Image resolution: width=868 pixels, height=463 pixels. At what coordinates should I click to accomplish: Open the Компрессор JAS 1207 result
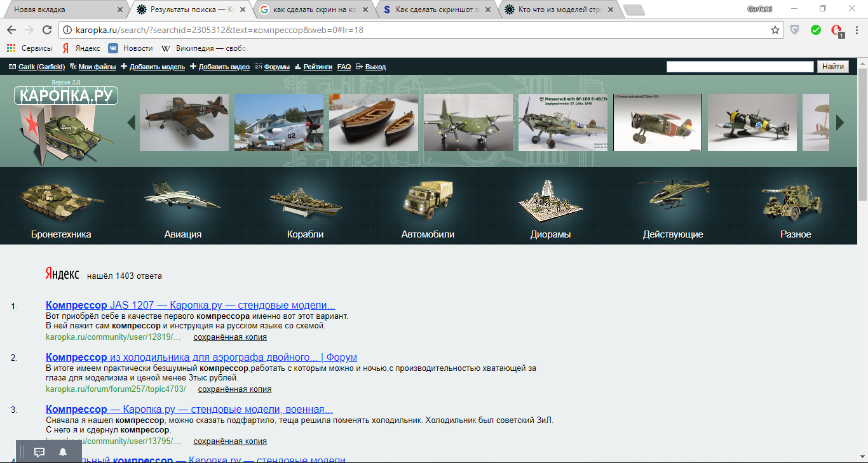pyautogui.click(x=190, y=305)
